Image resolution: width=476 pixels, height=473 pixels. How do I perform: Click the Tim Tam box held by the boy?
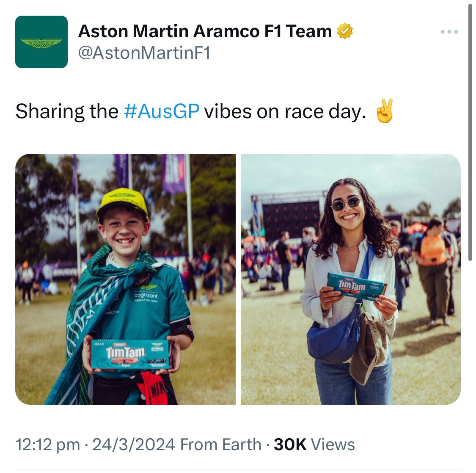(132, 354)
